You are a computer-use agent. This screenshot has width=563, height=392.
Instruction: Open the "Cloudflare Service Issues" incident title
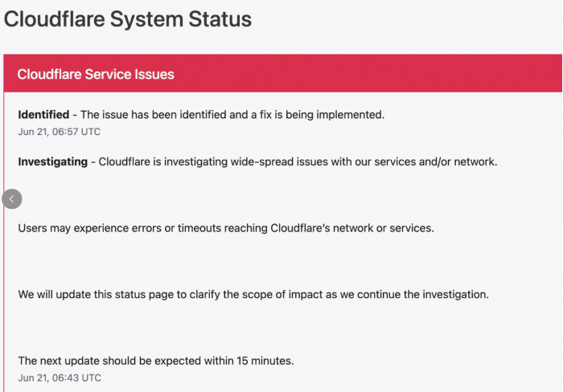(96, 75)
